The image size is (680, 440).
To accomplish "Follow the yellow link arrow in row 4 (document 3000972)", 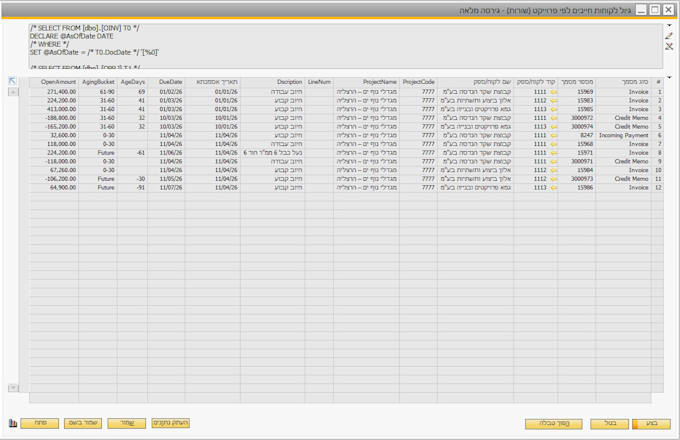I will [554, 118].
